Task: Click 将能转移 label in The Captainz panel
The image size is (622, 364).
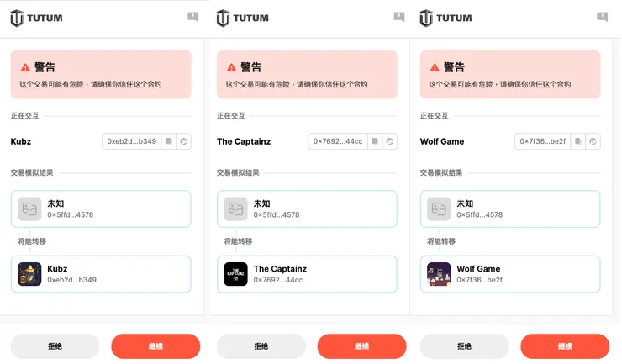Action: point(238,241)
